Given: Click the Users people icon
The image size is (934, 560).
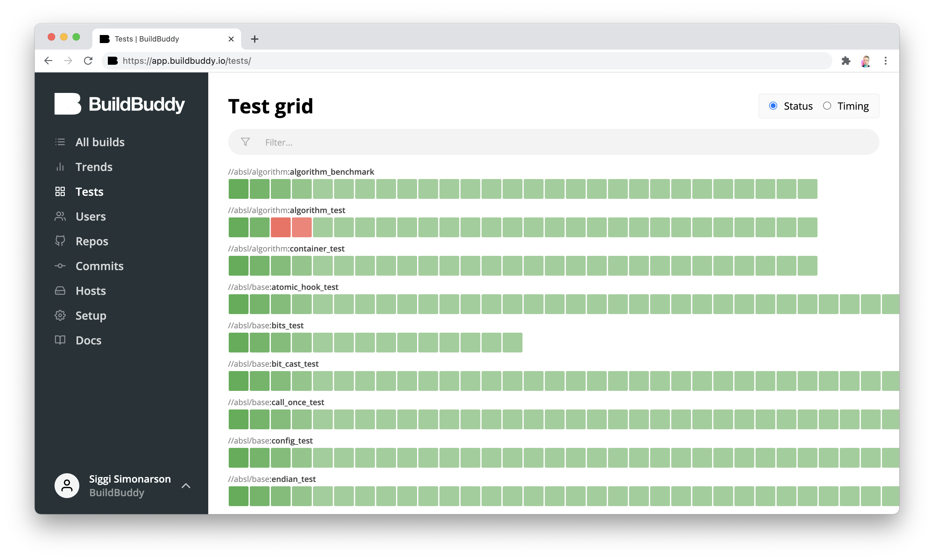Looking at the screenshot, I should pyautogui.click(x=60, y=216).
